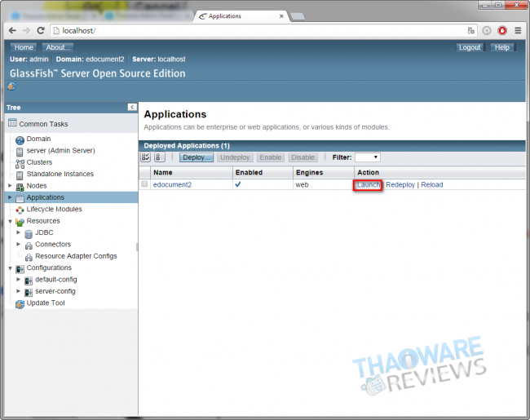
Task: Click the Update Tool icon
Action: click(x=20, y=304)
